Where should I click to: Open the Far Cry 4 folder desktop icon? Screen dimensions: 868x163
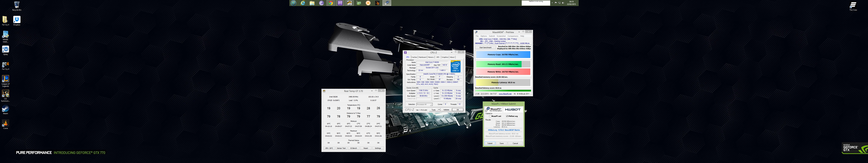[5, 21]
